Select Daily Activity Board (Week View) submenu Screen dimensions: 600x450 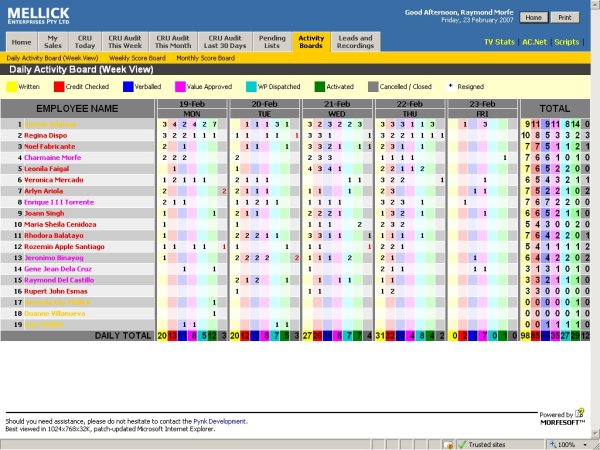tap(52, 58)
